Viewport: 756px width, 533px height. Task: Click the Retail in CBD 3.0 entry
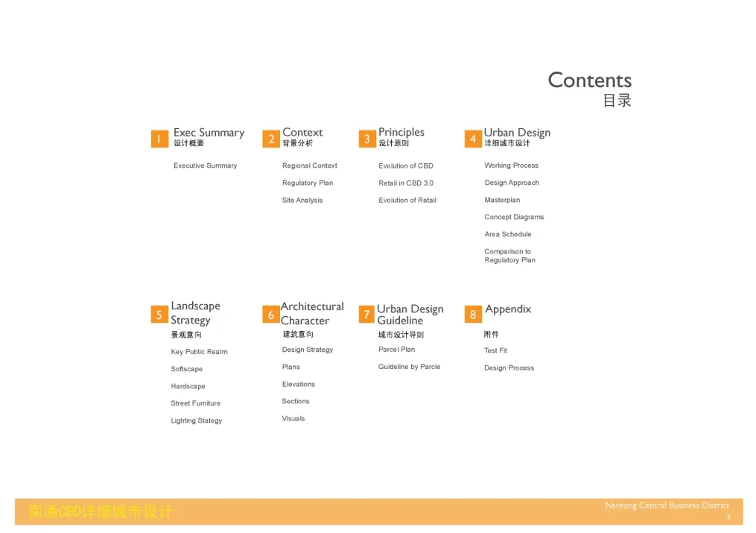tap(406, 183)
